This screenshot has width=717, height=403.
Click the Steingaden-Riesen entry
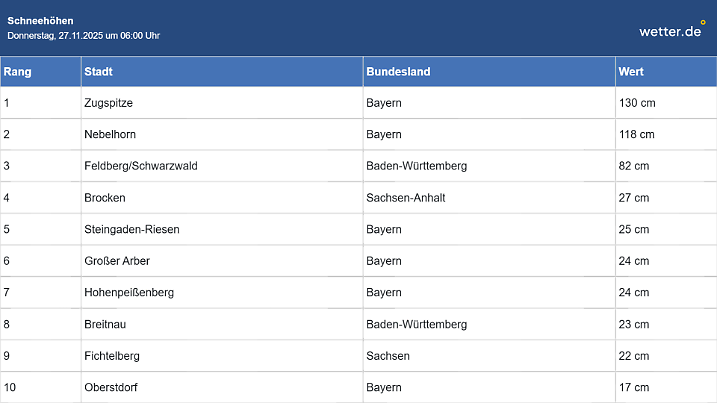point(132,229)
